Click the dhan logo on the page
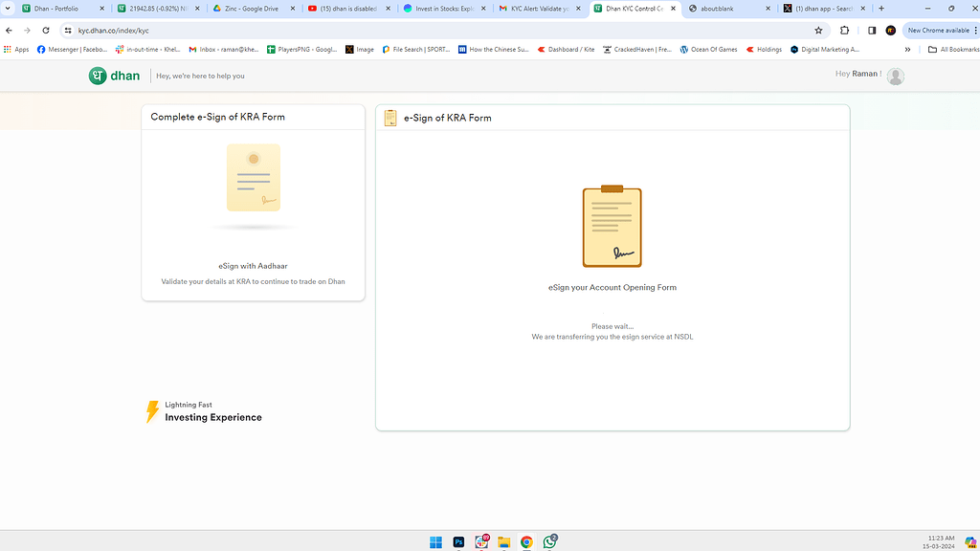This screenshot has width=980, height=551. click(114, 75)
